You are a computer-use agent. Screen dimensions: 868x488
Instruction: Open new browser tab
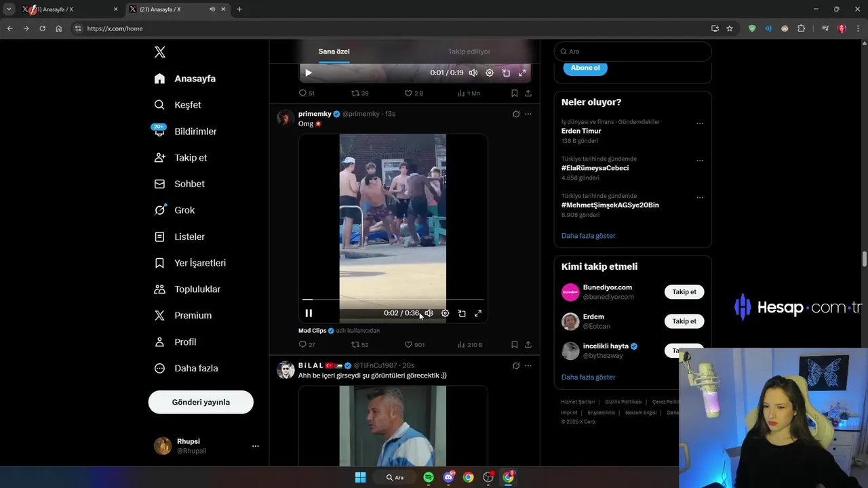(239, 9)
